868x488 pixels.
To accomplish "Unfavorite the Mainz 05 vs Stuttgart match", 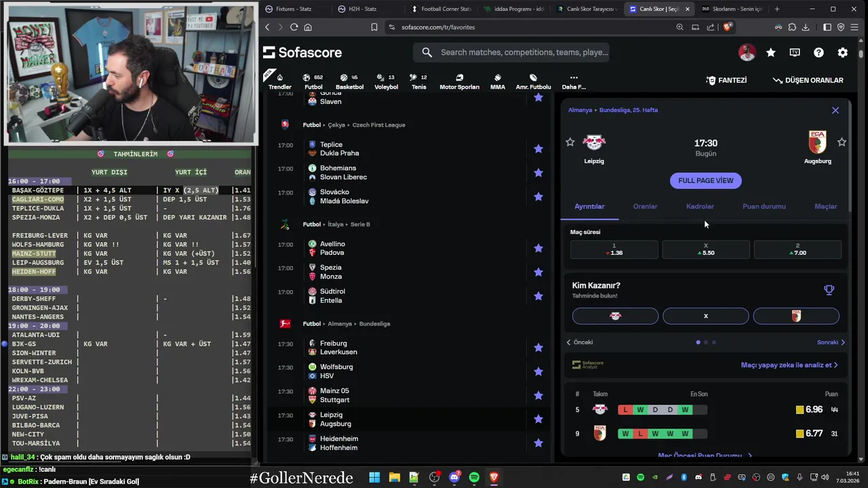I will (x=538, y=395).
